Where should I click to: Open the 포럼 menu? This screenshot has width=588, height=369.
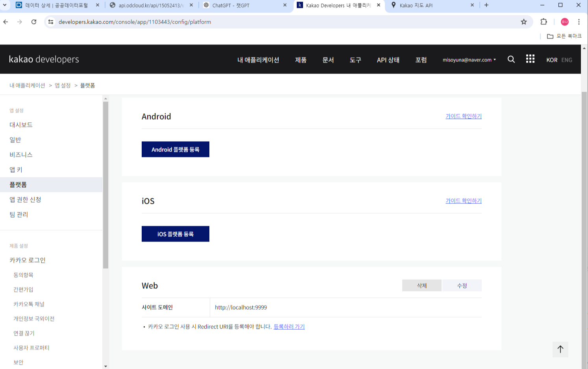(x=421, y=60)
